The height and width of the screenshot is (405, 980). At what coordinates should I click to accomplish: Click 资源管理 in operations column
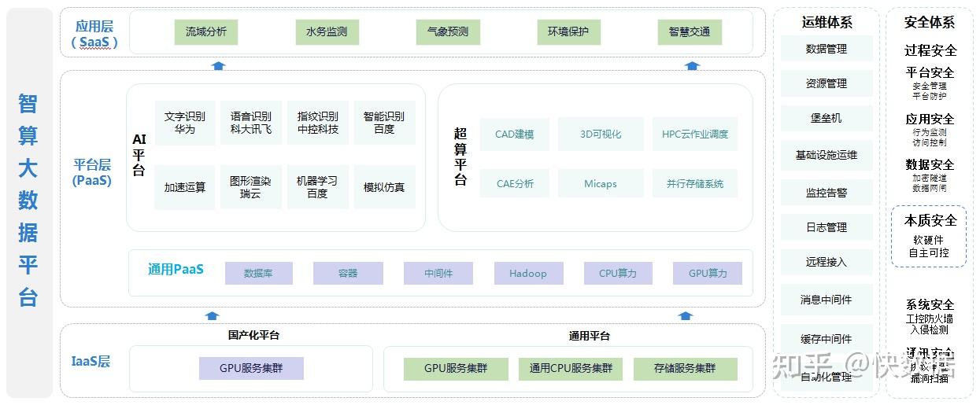point(827,83)
